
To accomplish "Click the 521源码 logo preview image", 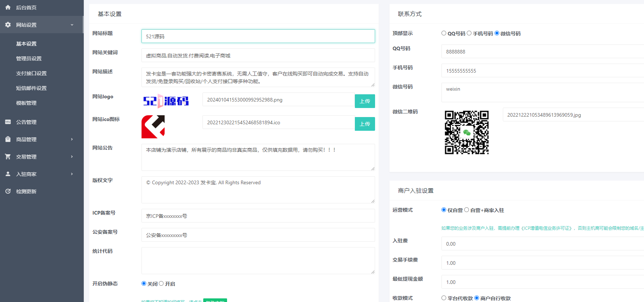I will tap(166, 101).
